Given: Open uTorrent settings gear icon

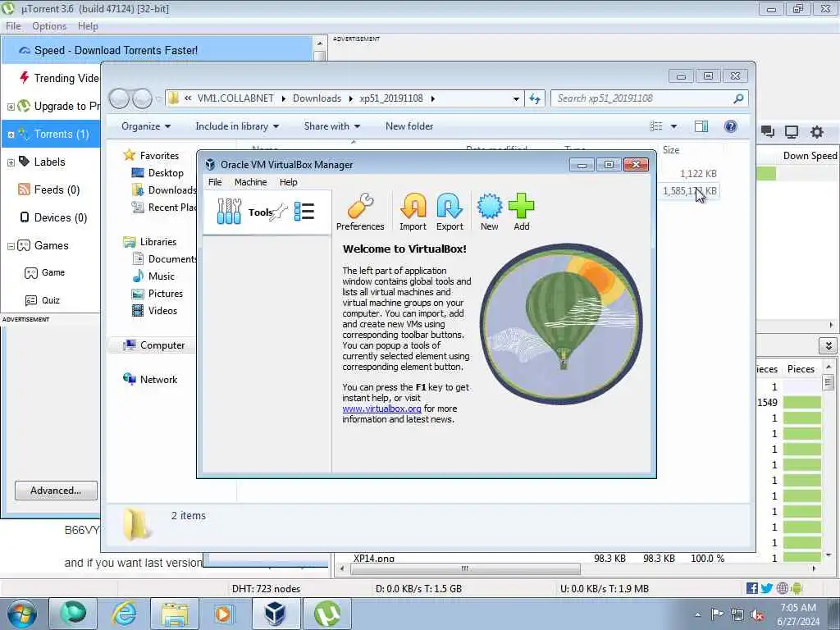Looking at the screenshot, I should 816,132.
